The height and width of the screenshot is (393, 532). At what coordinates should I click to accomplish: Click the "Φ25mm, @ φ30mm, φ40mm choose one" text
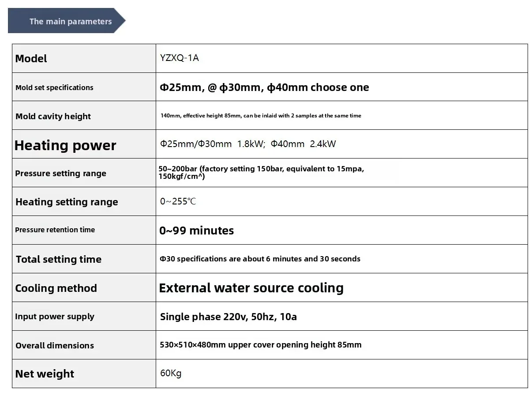[x=264, y=87]
